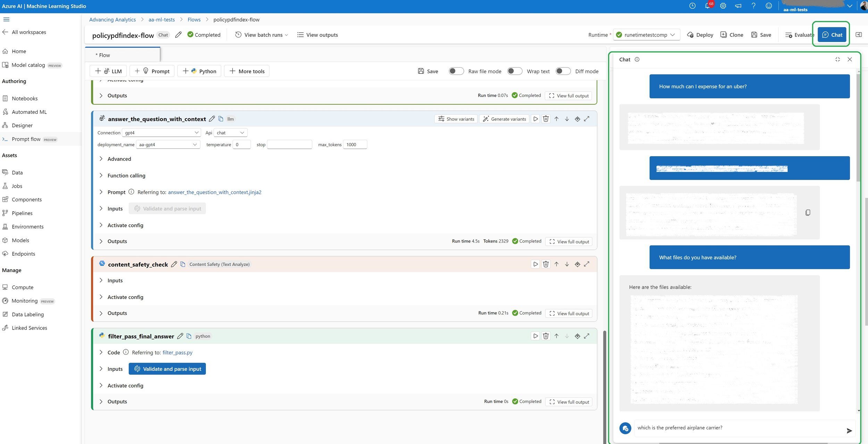Click the Validate and parse input button

coord(167,369)
